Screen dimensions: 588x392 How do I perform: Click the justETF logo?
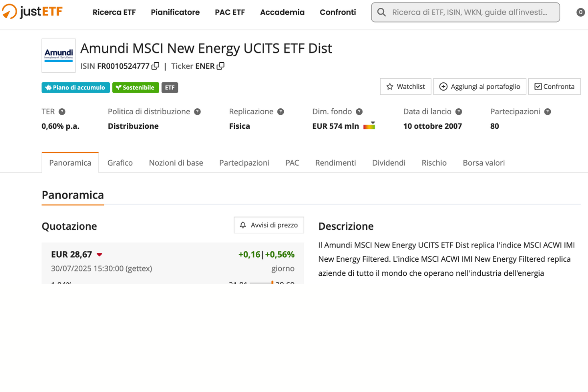click(32, 12)
